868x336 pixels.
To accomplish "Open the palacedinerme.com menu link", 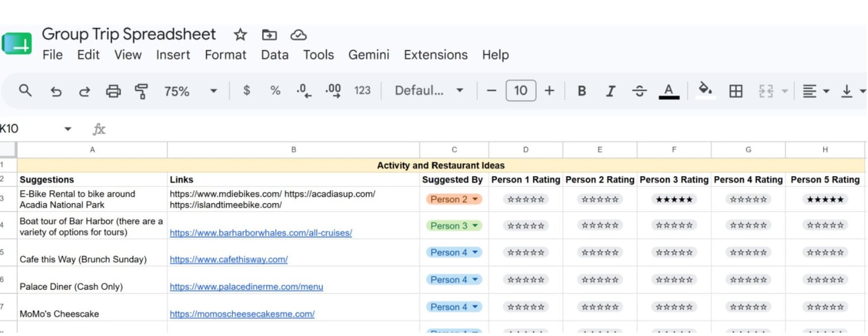I will (x=247, y=287).
